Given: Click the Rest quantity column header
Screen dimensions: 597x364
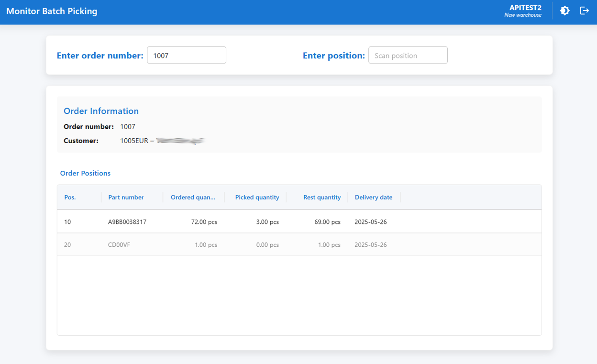Looking at the screenshot, I should [x=321, y=197].
